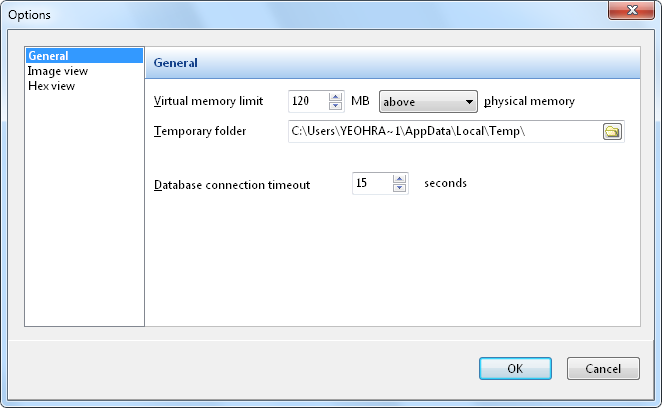Decrease Database connection timeout seconds
The height and width of the screenshot is (408, 662).
click(x=400, y=189)
